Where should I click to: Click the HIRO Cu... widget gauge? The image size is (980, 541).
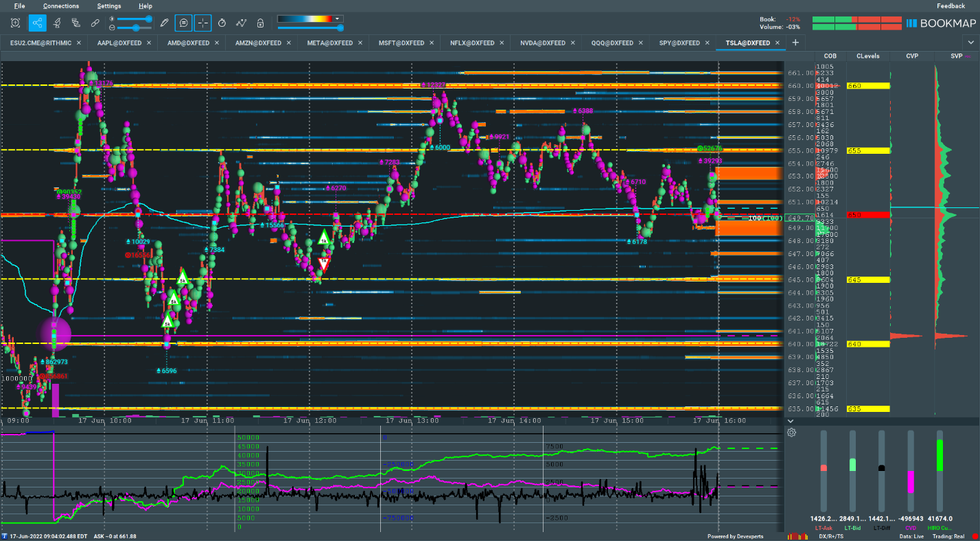point(940,471)
